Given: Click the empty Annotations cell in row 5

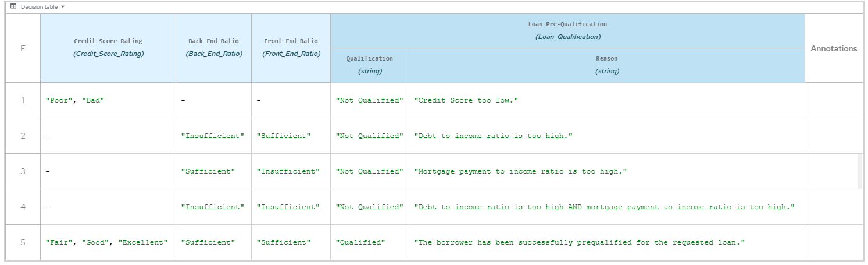Looking at the screenshot, I should [x=834, y=242].
